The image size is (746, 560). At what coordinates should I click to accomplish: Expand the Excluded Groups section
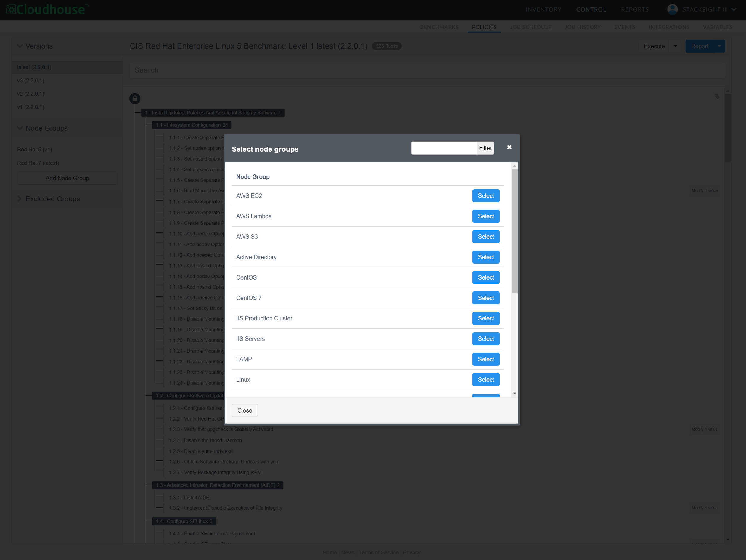coord(20,199)
